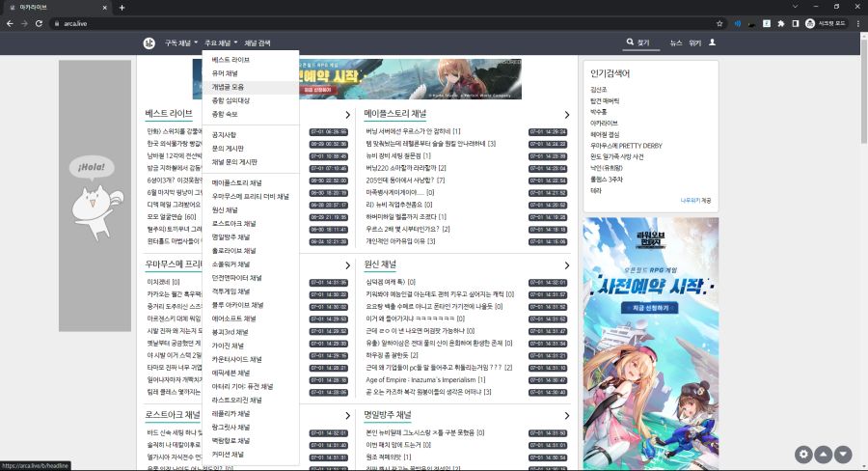Select 붕괴3rd 채널 menu item

point(251,332)
